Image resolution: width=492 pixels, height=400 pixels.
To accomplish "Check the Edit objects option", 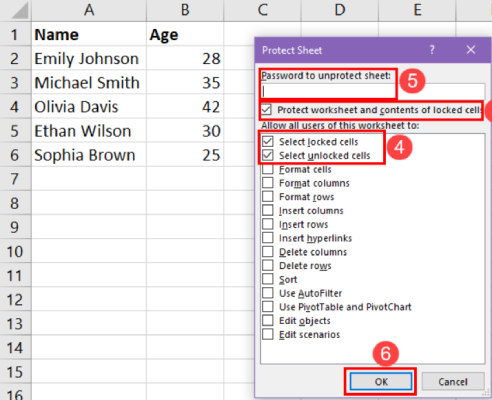I will [x=268, y=321].
